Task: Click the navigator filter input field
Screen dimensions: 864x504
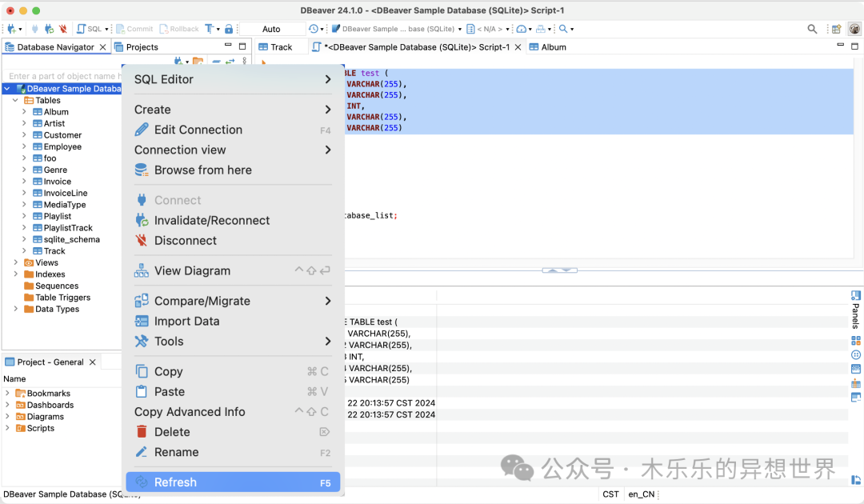Action: [x=62, y=76]
